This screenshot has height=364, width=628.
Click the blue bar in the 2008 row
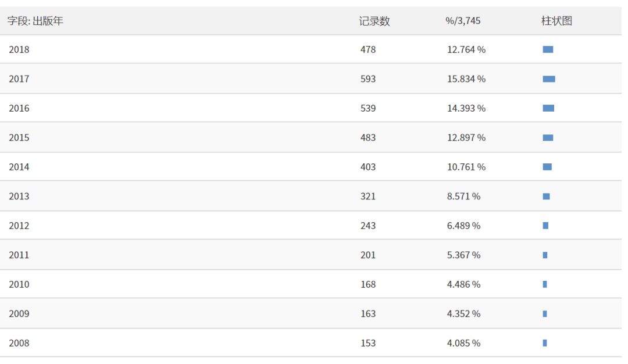pyautogui.click(x=545, y=343)
